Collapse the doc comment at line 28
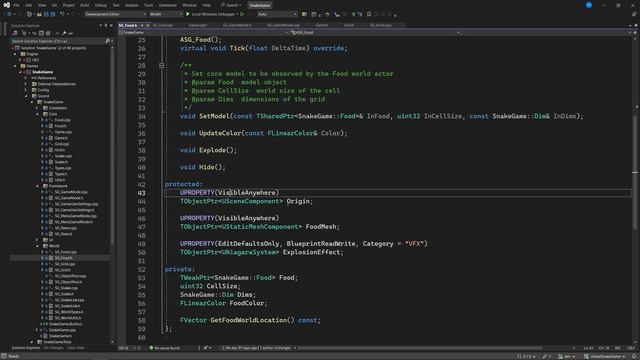Viewport: 640px width, 360px height. pyautogui.click(x=162, y=65)
